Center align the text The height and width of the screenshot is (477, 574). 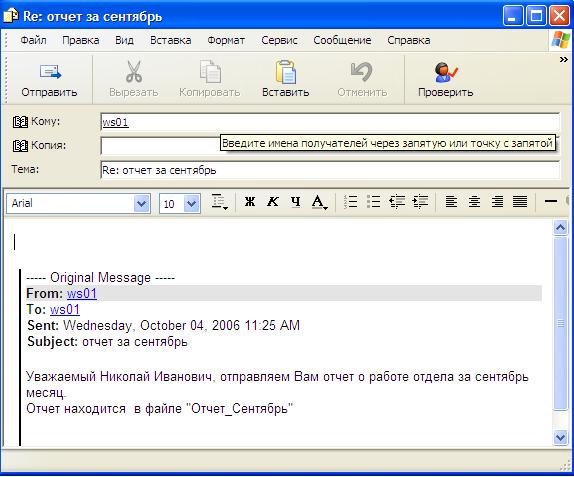pyautogui.click(x=474, y=202)
